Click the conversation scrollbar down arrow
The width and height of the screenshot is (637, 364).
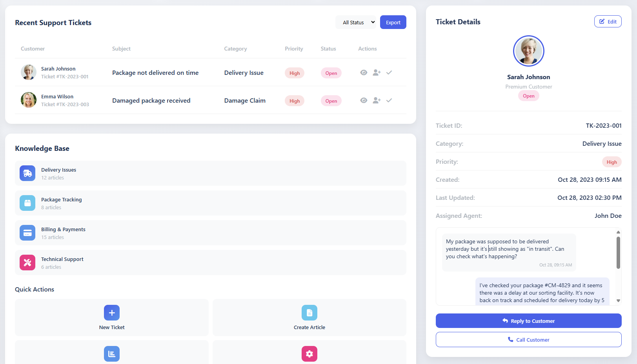pos(618,301)
